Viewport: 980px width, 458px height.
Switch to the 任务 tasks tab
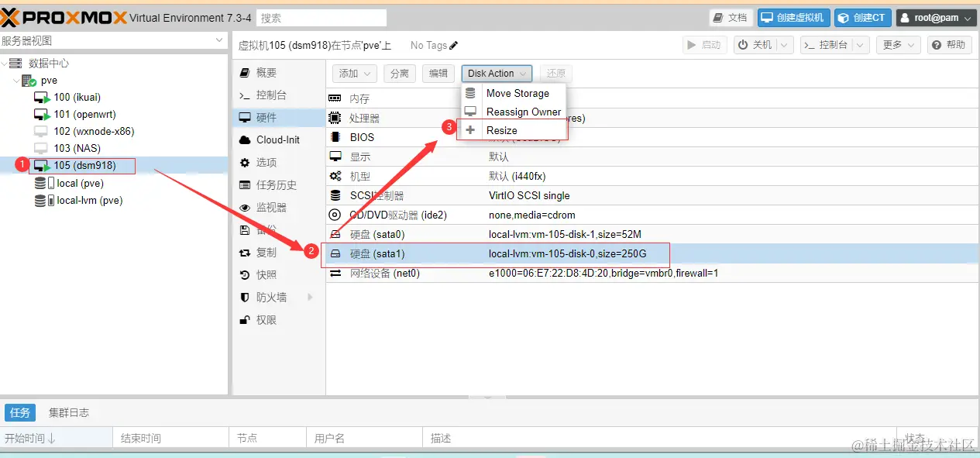coord(19,412)
